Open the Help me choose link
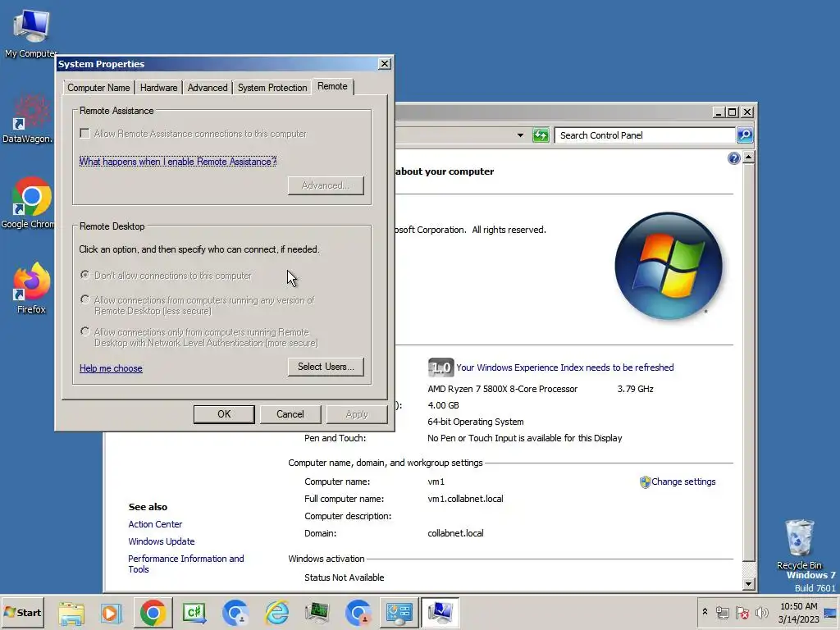Image resolution: width=840 pixels, height=630 pixels. tap(111, 368)
